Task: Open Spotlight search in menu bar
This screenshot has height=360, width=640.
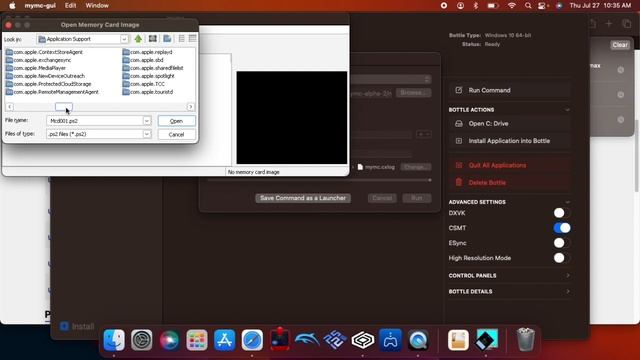Action: (528, 6)
